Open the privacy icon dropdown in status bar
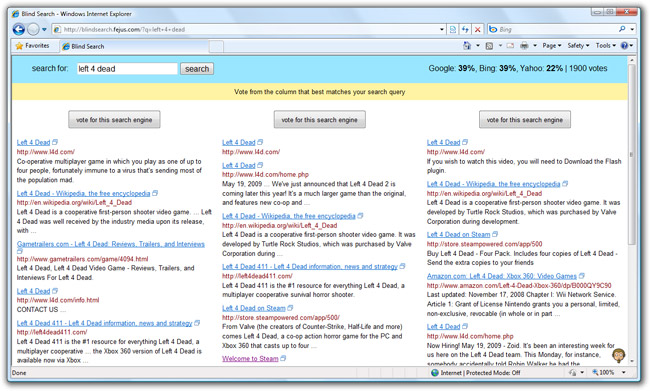The image size is (650, 391). 582,373
